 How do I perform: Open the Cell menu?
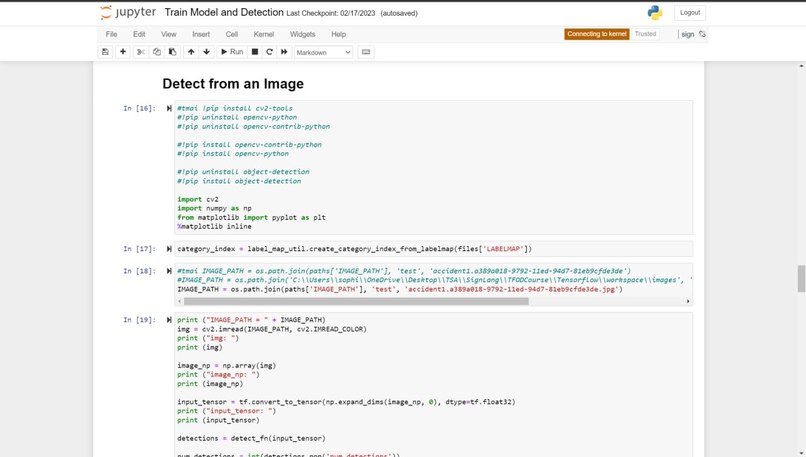pos(232,34)
